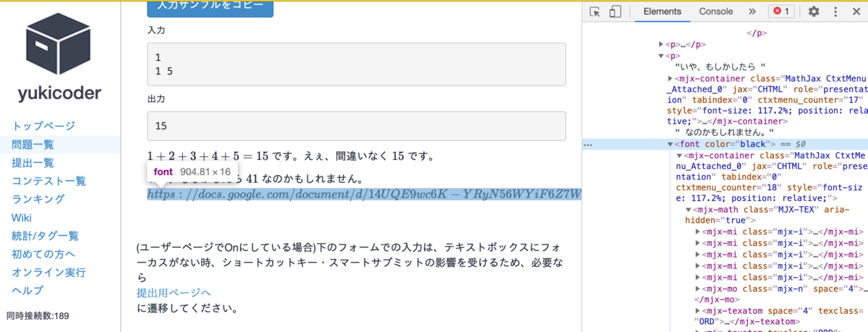Close the DevTools panel with X
This screenshot has width=868, height=332.
point(855,12)
